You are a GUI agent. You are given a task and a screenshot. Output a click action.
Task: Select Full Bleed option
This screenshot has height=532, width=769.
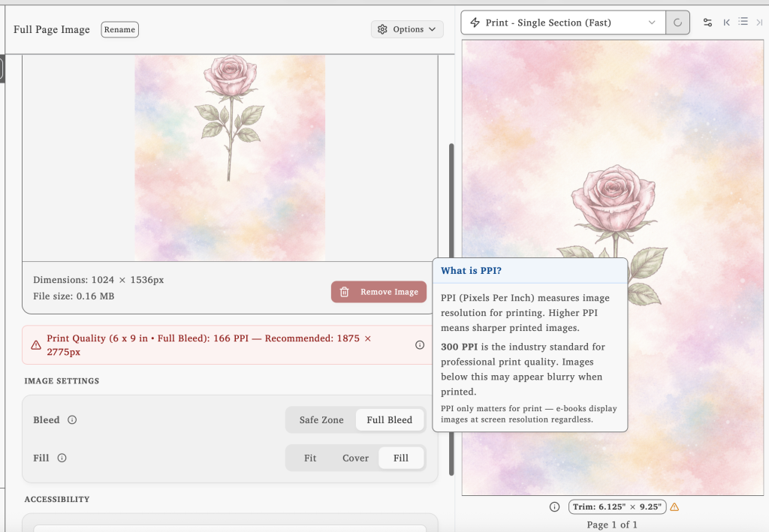point(389,420)
